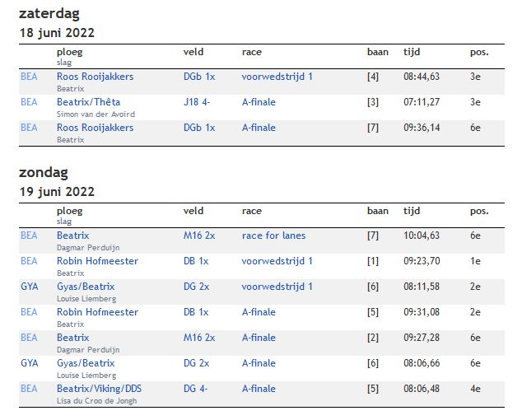Select the DG 4- field link
The width and height of the screenshot is (522, 420).
[195, 389]
